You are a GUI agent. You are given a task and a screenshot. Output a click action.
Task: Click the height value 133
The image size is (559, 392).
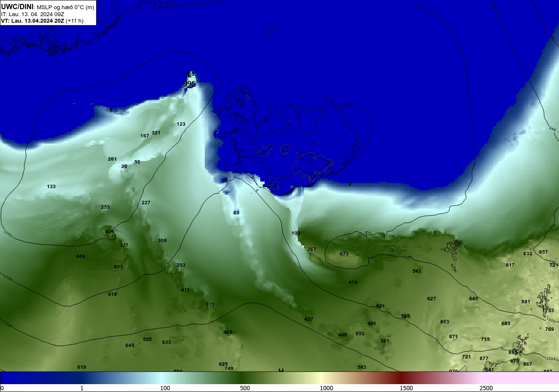click(51, 186)
